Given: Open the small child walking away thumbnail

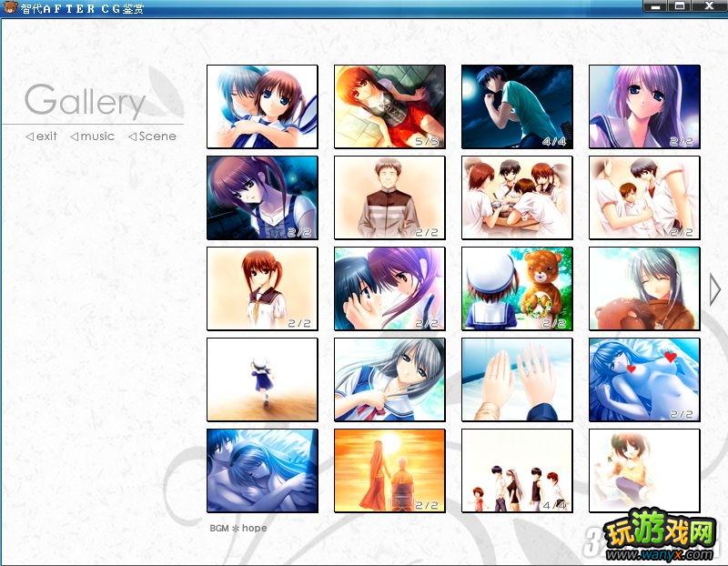Looking at the screenshot, I should (x=262, y=379).
